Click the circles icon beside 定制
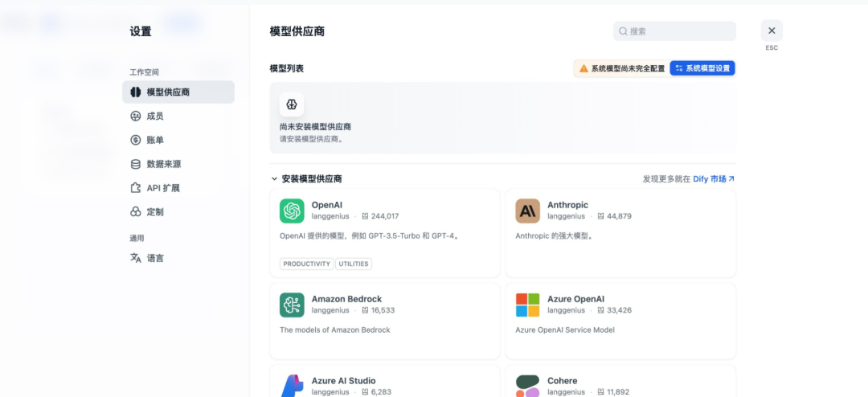Image resolution: width=868 pixels, height=397 pixels. click(x=136, y=212)
